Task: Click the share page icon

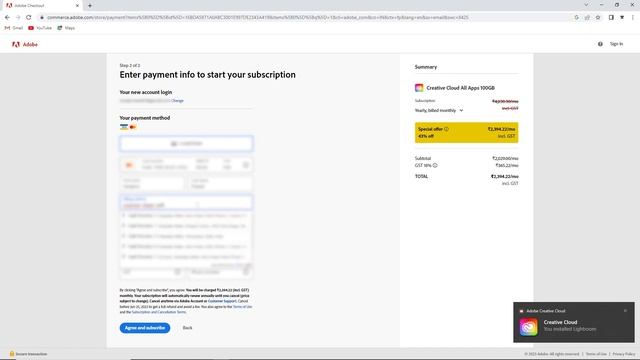Action: tap(587, 18)
